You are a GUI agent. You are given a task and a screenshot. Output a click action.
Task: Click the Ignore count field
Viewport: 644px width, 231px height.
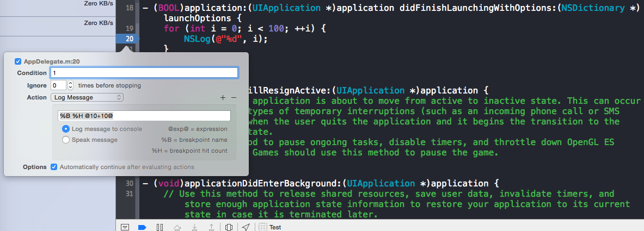coord(58,85)
